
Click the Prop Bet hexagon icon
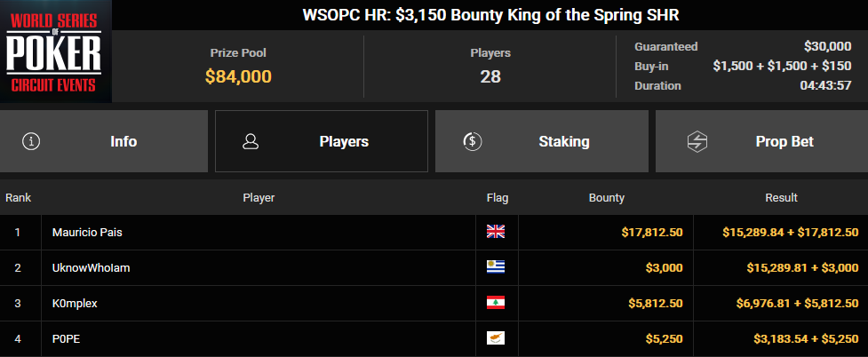697,141
